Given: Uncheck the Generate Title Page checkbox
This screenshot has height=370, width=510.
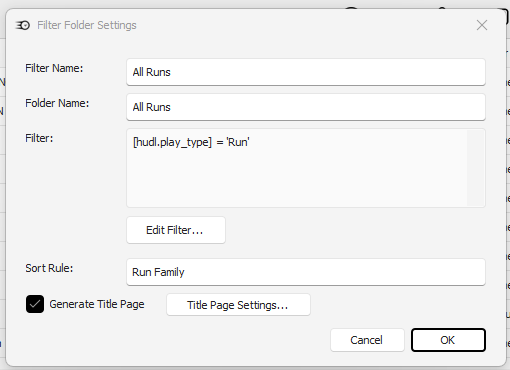Looking at the screenshot, I should click(x=35, y=304).
